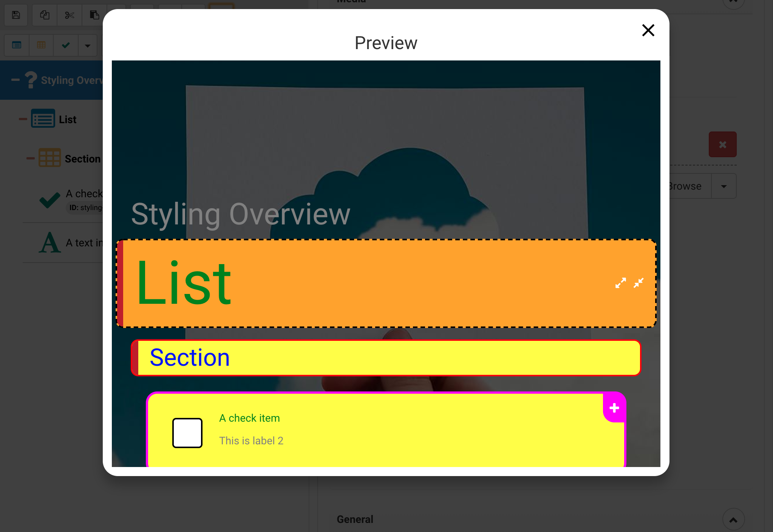Click the add list toolbar icon
Viewport: 773px width, 532px height.
click(17, 45)
